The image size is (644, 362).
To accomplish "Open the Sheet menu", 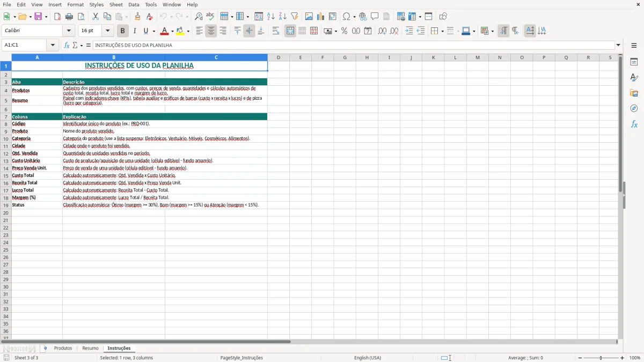I will 116,4.
